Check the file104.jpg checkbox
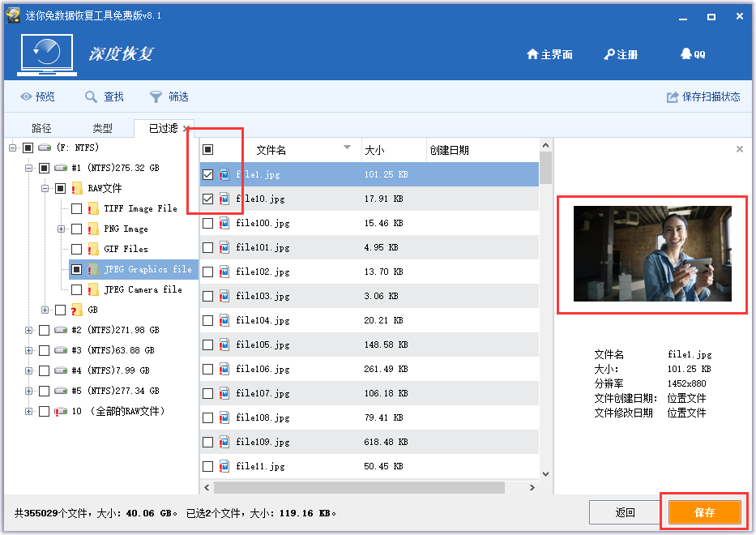Viewport: 756px width, 535px height. click(x=207, y=320)
